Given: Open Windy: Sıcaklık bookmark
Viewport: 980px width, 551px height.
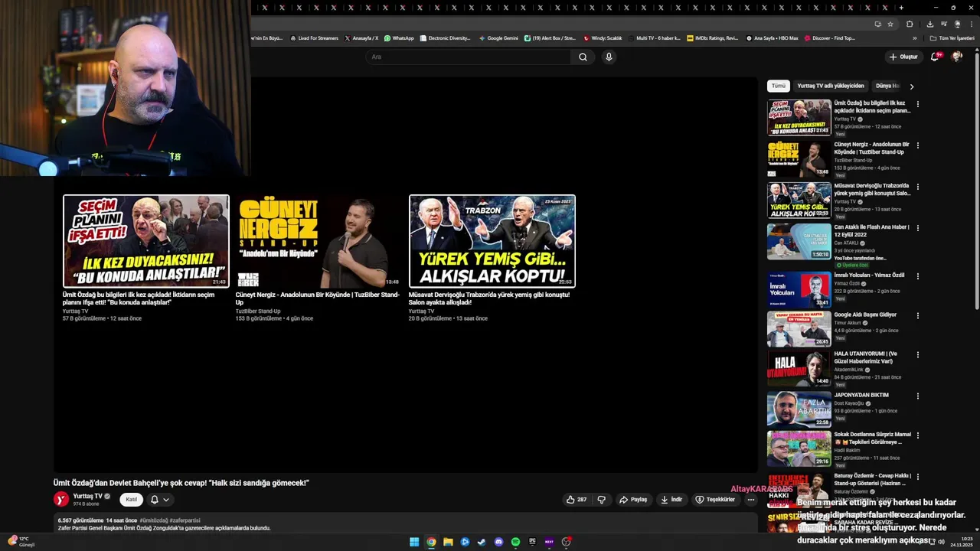Looking at the screenshot, I should pos(603,37).
